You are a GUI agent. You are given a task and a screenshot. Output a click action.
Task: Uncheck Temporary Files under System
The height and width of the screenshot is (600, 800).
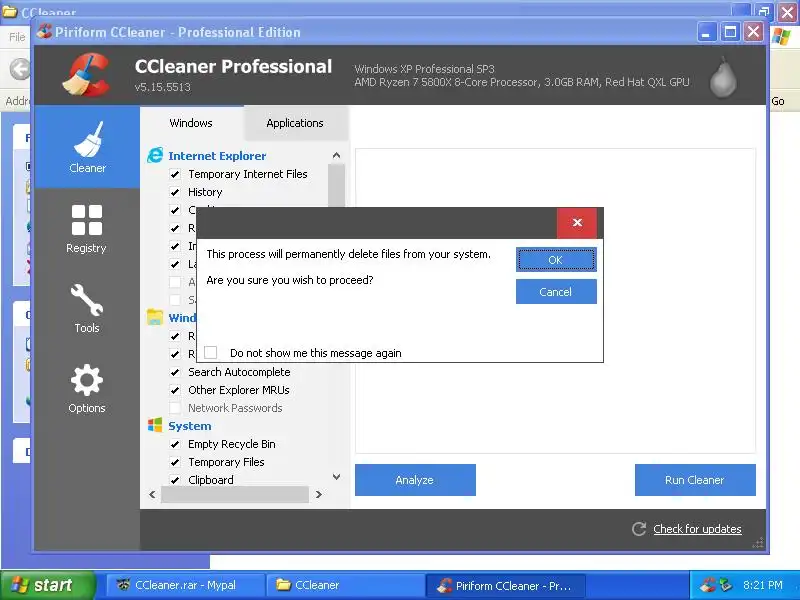175,462
